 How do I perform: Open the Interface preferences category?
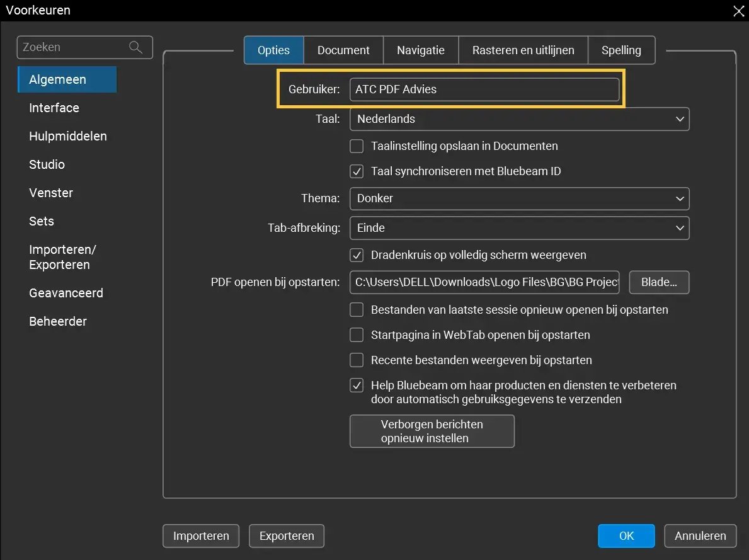coord(54,108)
